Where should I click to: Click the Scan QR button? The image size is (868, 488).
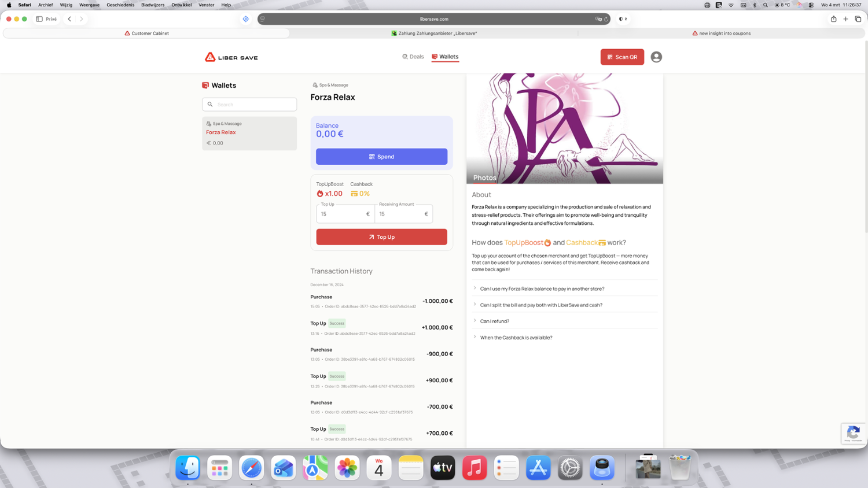click(621, 57)
